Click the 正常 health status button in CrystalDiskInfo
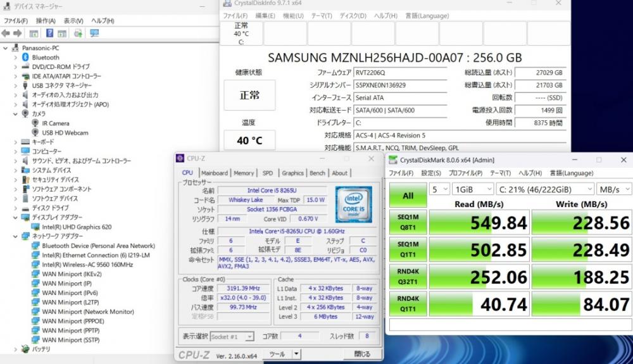This screenshot has height=364, width=633. 249,95
